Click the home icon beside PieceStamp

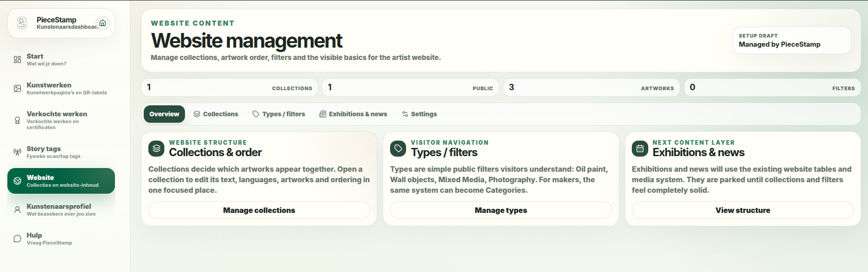[x=103, y=23]
